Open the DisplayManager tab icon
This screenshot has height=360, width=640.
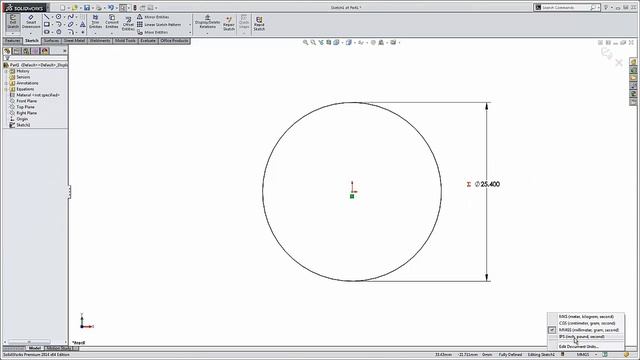45,51
